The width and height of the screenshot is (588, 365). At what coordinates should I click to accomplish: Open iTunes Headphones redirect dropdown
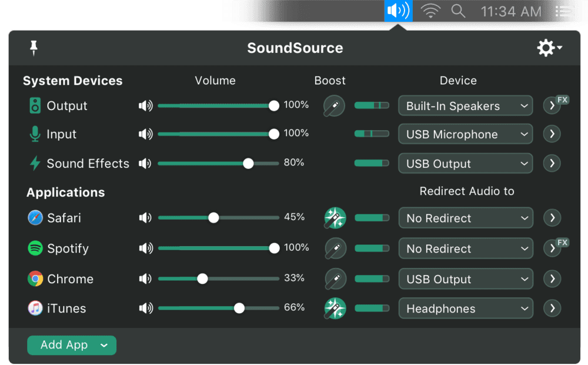tap(466, 308)
